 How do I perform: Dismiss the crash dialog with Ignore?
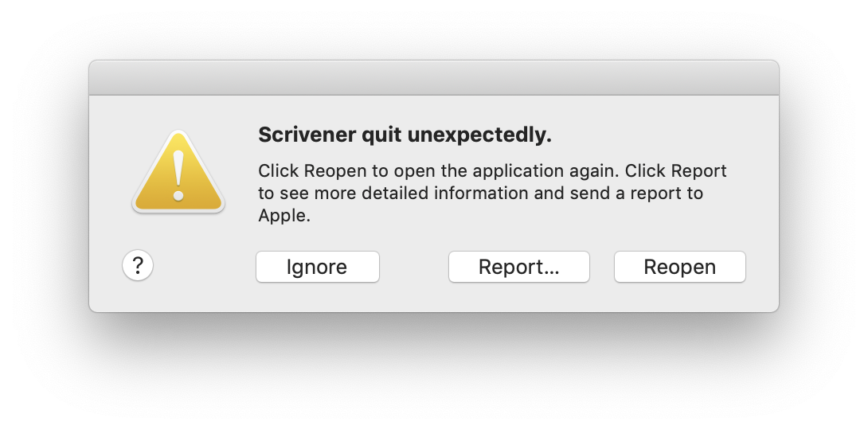[317, 267]
